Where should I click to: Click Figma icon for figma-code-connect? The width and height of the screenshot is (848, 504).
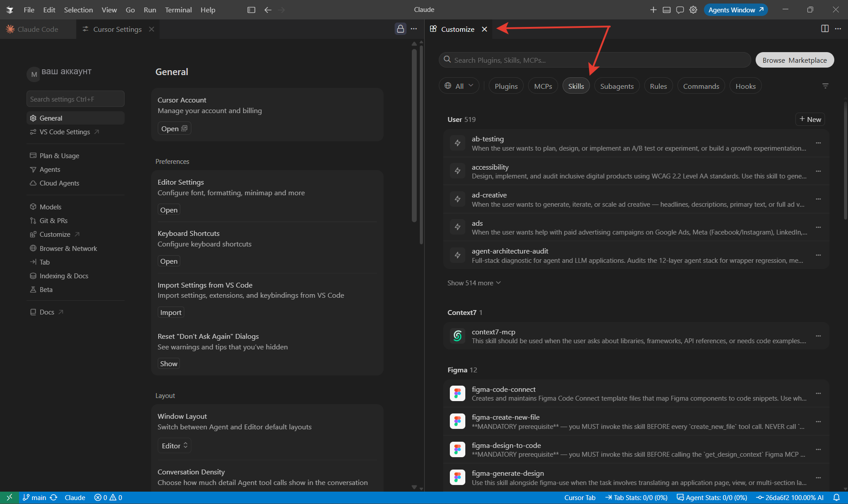pos(457,393)
